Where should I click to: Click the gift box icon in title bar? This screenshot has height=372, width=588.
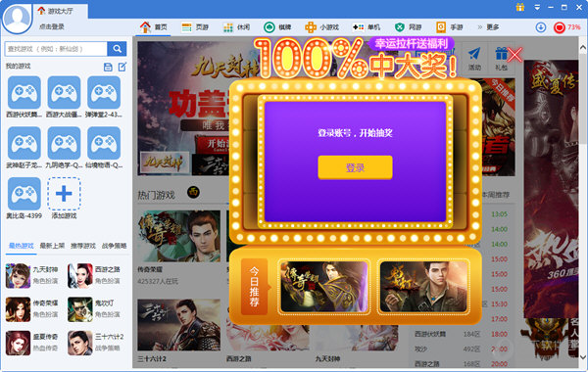point(519,7)
